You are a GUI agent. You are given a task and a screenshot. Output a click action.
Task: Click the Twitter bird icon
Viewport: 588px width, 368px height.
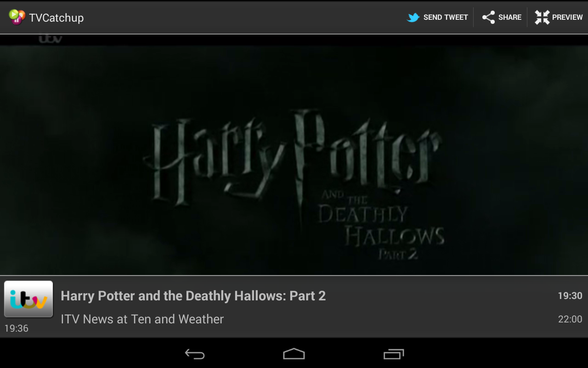(413, 17)
